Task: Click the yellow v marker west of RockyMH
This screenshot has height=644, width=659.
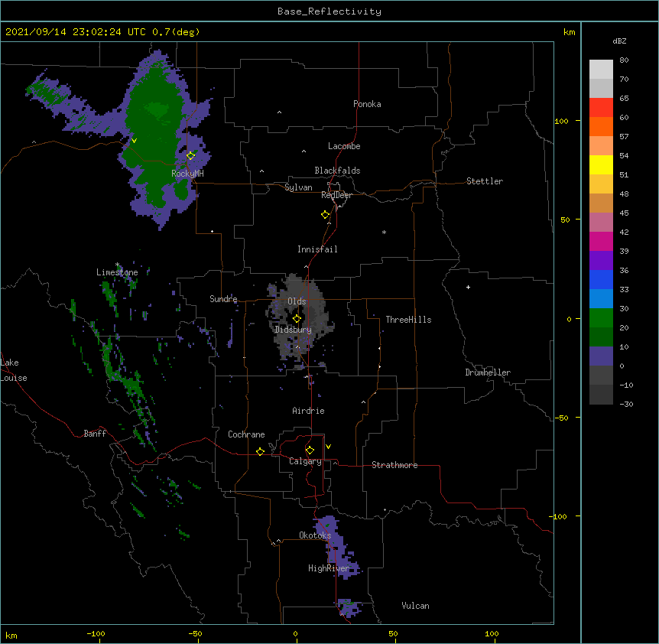Action: point(134,141)
